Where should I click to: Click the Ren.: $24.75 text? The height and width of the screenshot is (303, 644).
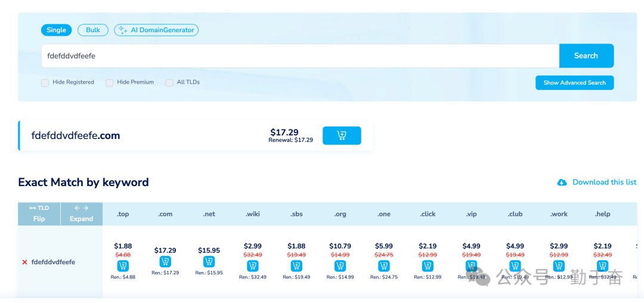383,277
